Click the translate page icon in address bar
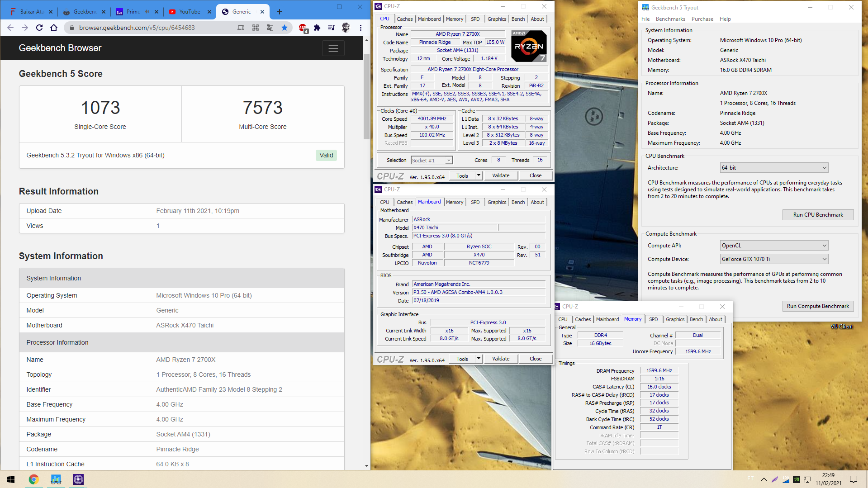Viewport: 868px width, 488px height. pyautogui.click(x=270, y=28)
